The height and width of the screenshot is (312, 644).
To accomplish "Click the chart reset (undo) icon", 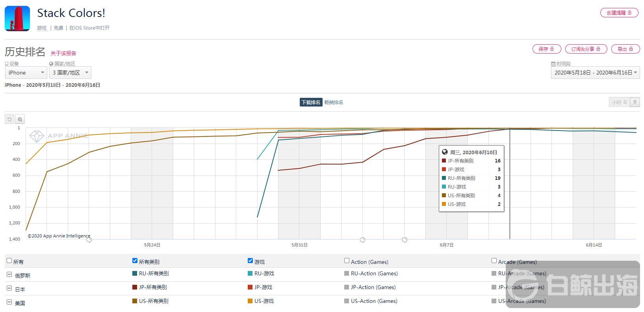I will [9, 119].
